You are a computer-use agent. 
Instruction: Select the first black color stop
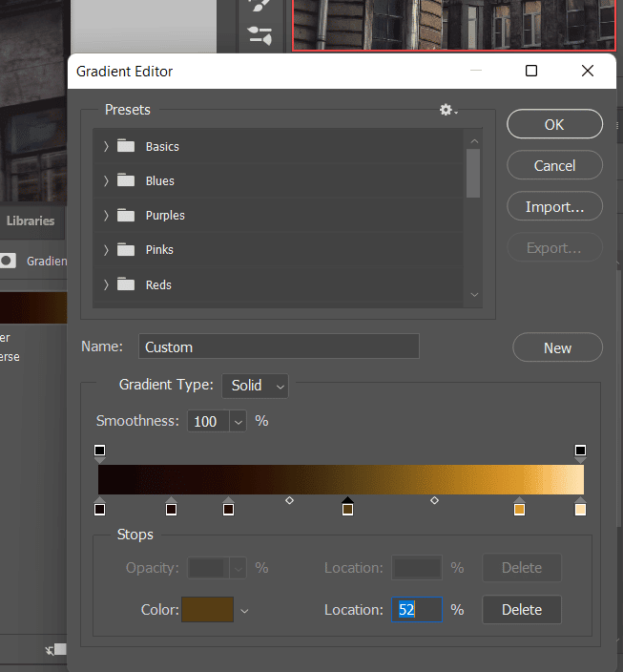click(x=99, y=509)
